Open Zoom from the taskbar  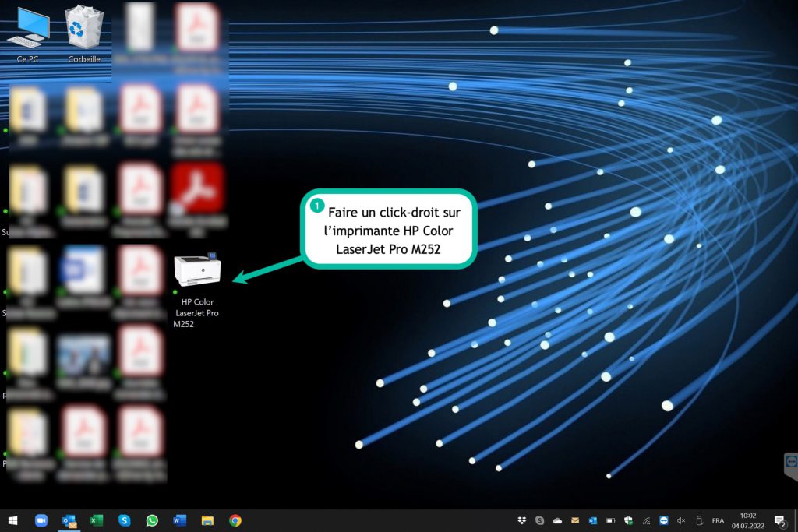[x=41, y=520]
